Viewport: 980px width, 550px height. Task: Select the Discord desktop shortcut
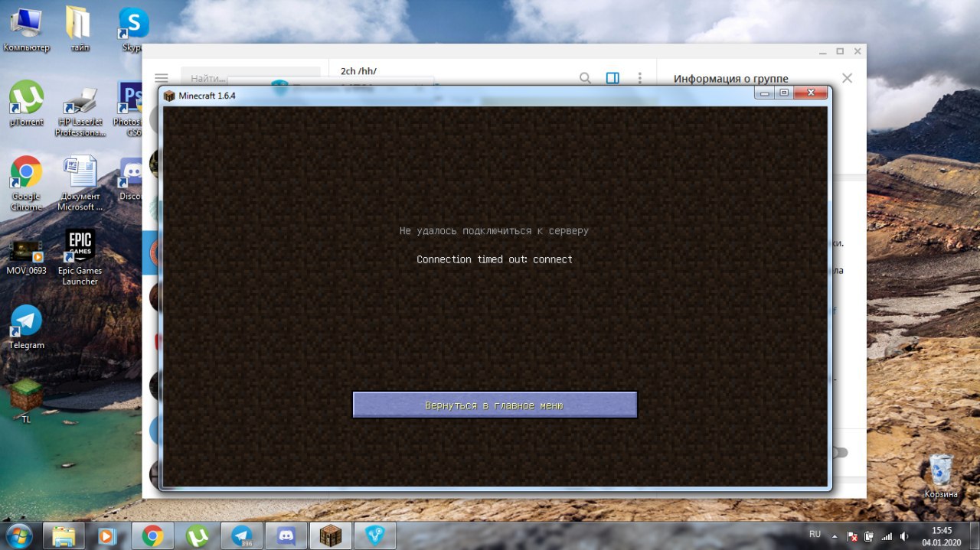tap(131, 179)
